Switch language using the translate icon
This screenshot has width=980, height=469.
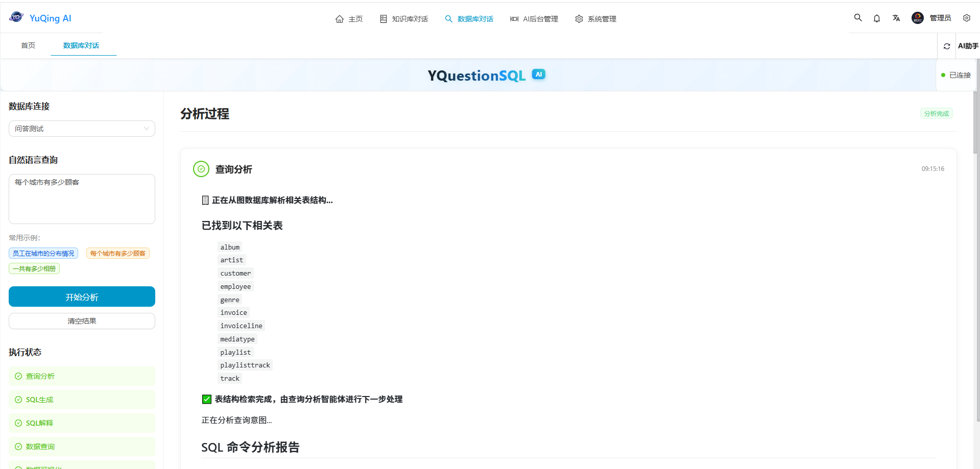(x=896, y=18)
